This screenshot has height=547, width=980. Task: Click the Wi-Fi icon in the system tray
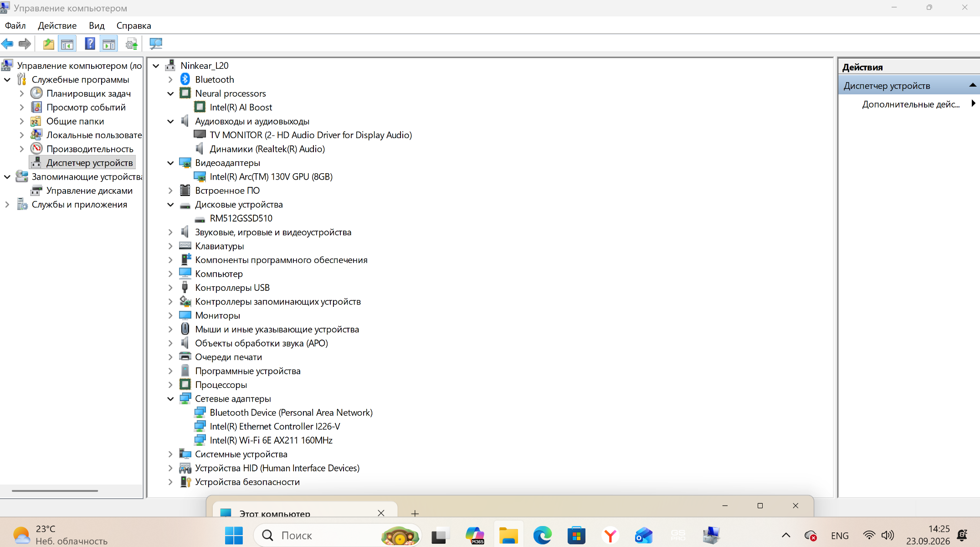pos(869,535)
